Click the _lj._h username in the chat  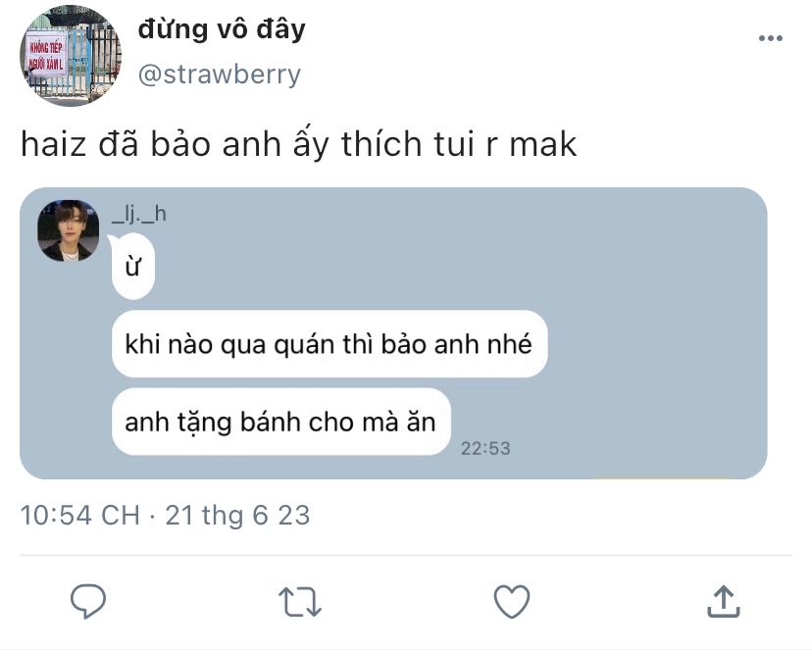(139, 213)
